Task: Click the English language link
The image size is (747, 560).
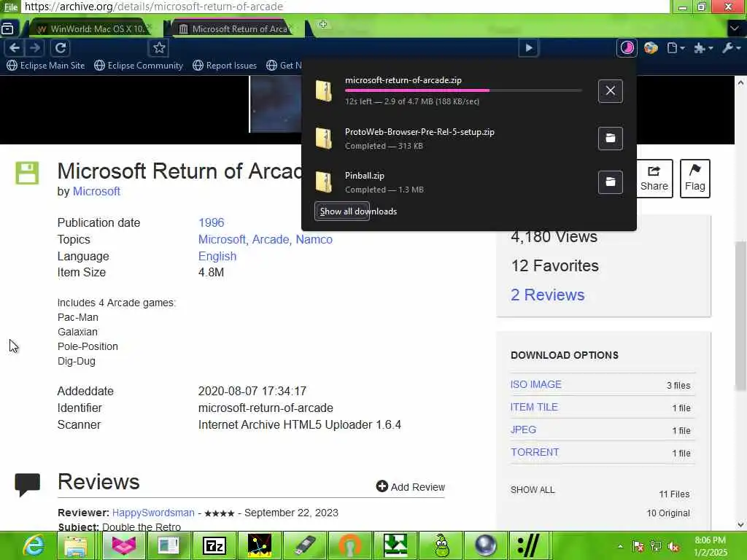Action: click(x=217, y=256)
